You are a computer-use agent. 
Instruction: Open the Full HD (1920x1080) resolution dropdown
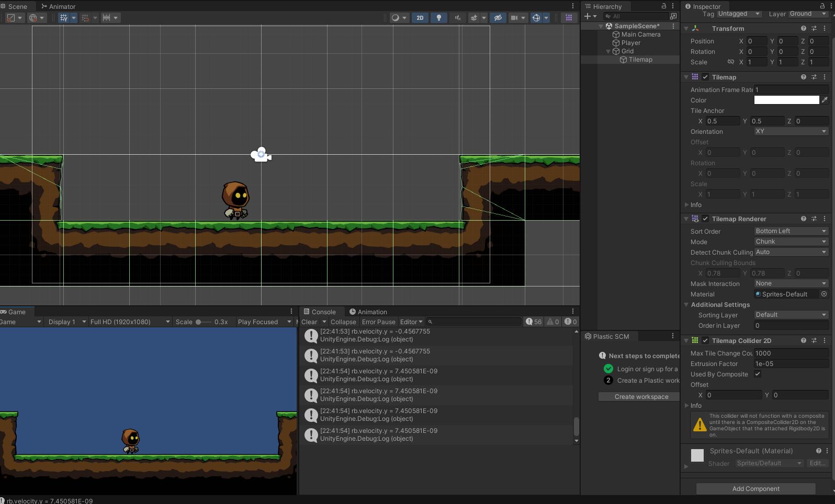130,322
